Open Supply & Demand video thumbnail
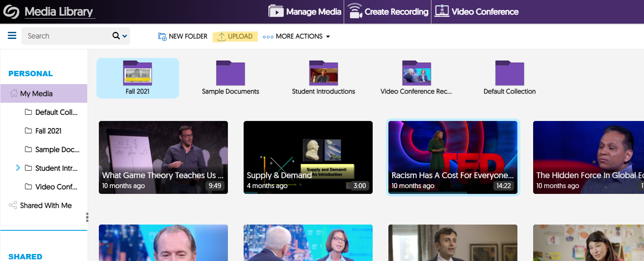 pos(308,157)
